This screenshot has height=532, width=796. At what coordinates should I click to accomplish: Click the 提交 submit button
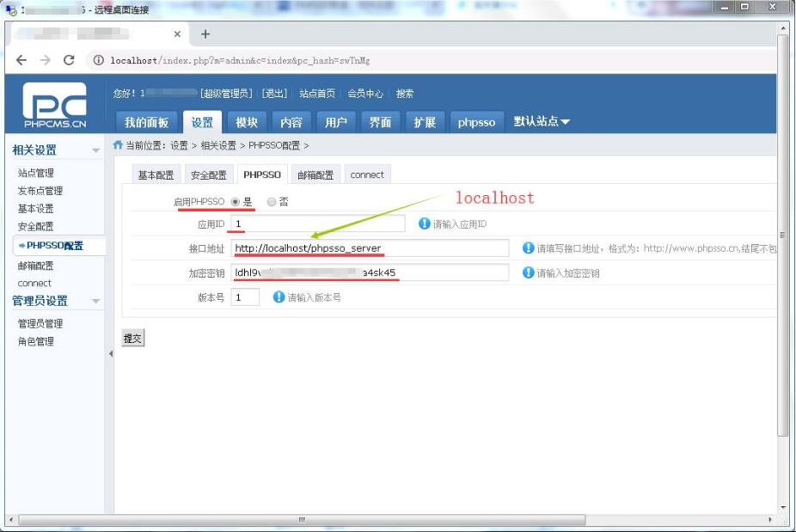133,338
